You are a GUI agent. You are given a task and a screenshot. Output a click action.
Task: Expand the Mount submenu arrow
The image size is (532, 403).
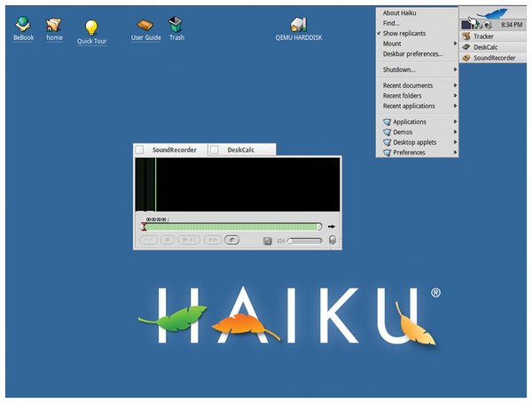[456, 43]
